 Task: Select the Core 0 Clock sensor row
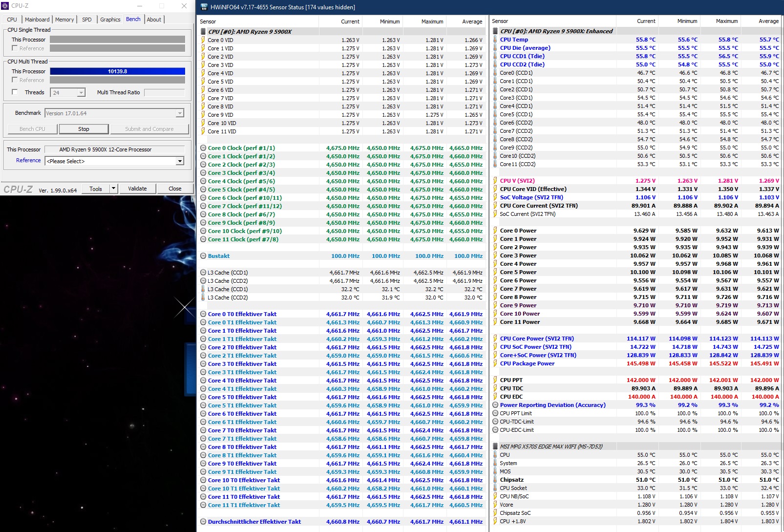[x=341, y=148]
